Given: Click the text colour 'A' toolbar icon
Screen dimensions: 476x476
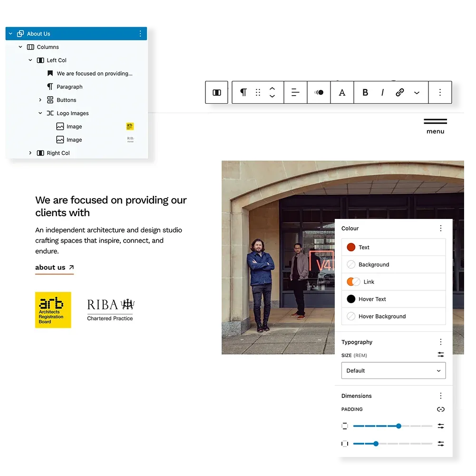Looking at the screenshot, I should coord(342,92).
